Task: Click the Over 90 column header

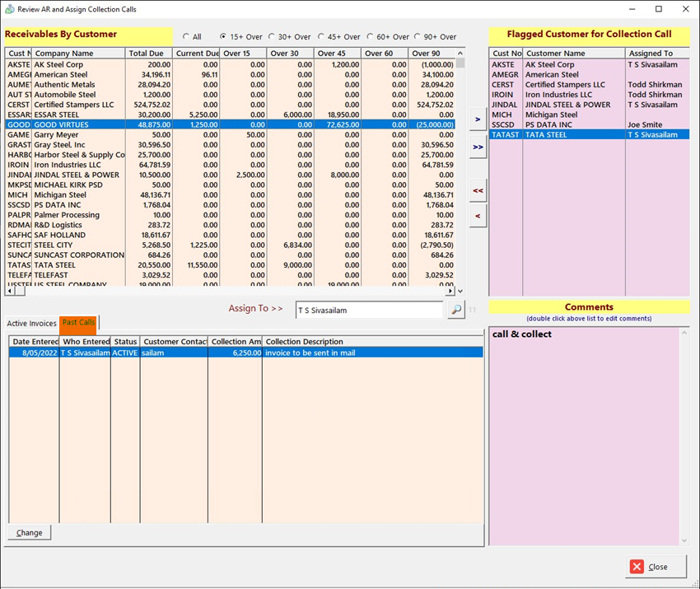Action: click(x=432, y=54)
